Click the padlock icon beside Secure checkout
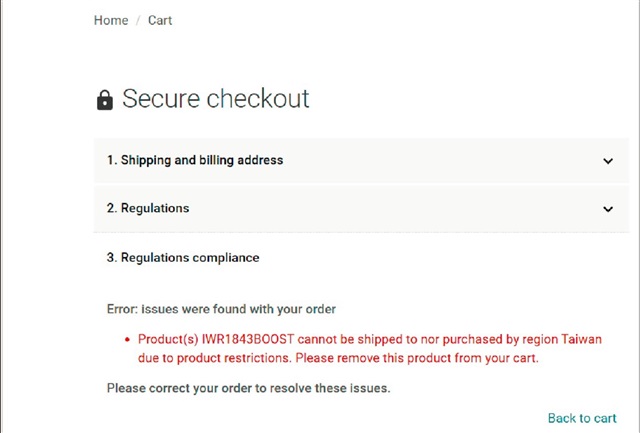 point(105,100)
